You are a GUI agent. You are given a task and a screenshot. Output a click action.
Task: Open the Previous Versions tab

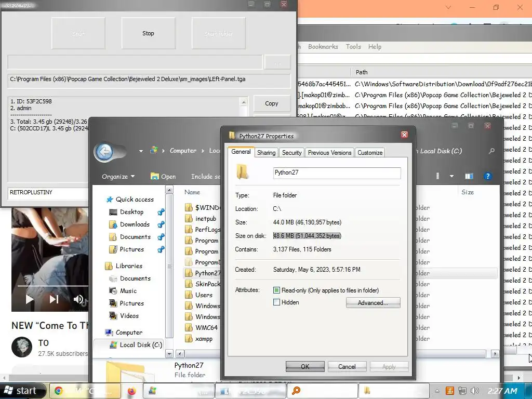tap(329, 153)
